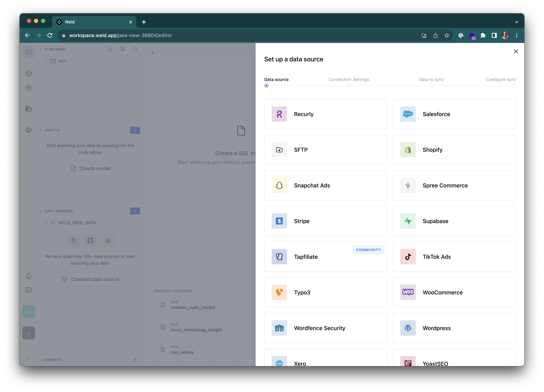Choose the Salesforce data source
The width and height of the screenshot is (544, 392).
pyautogui.click(x=454, y=114)
